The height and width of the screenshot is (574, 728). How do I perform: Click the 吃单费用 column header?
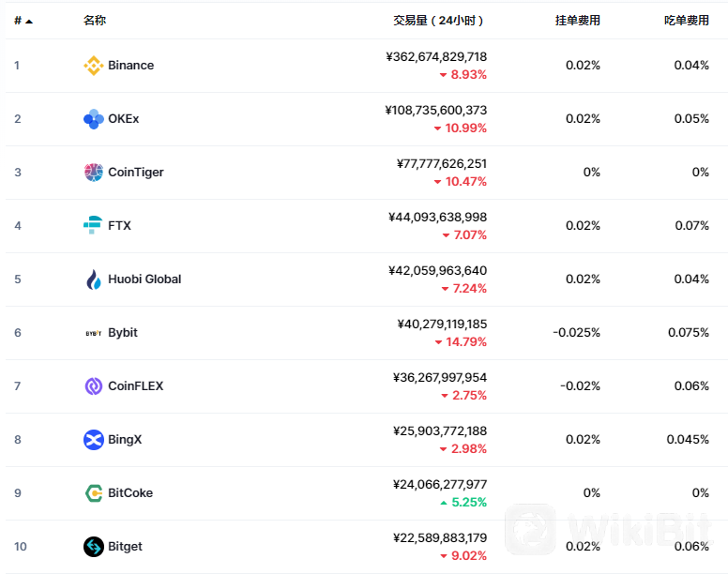coord(686,21)
